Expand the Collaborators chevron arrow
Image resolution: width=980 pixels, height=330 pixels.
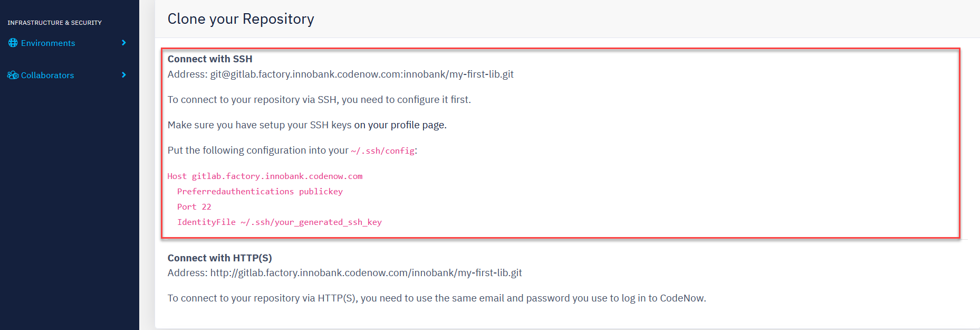click(x=124, y=75)
